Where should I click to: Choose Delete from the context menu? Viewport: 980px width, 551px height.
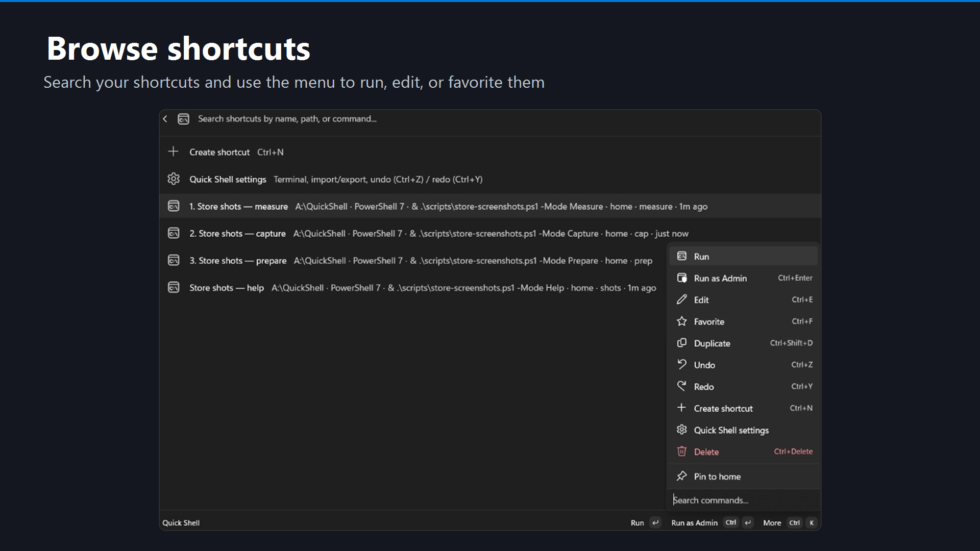click(744, 452)
